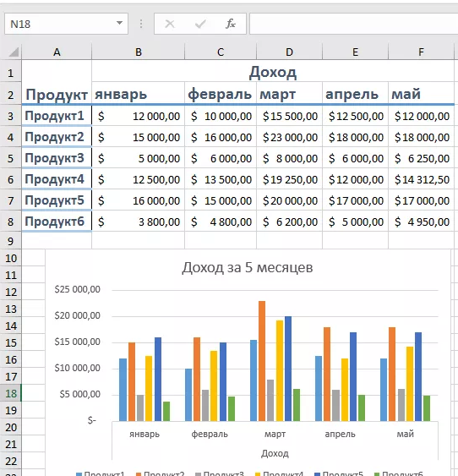Click the $20 000,00 vertical axis label
The height and width of the screenshot is (476, 458).
pos(78,315)
